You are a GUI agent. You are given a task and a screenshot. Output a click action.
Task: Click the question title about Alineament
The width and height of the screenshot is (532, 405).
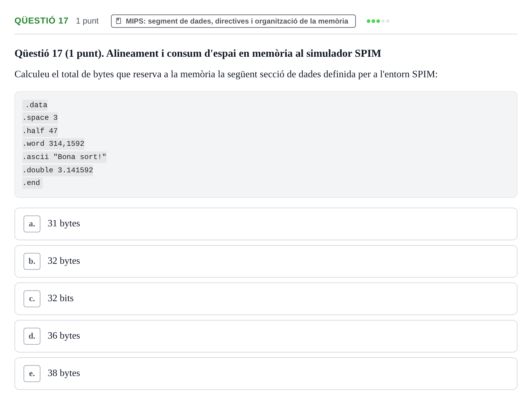coord(198,53)
